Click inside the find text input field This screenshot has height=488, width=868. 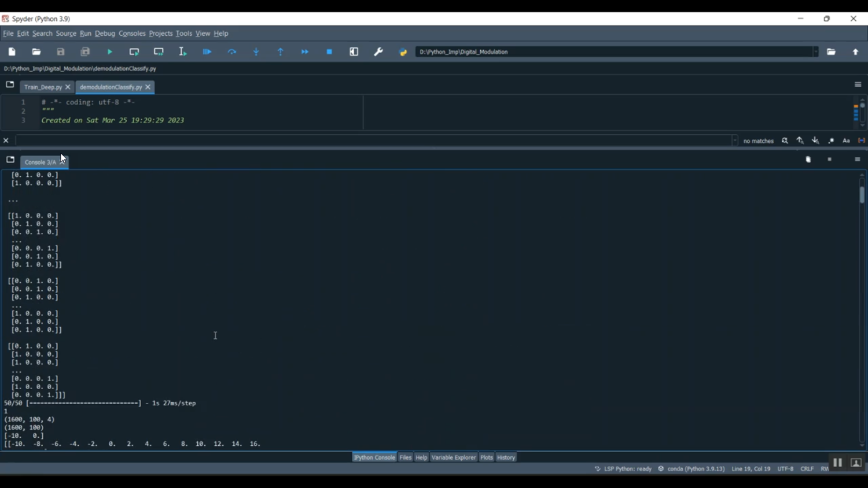(x=370, y=141)
